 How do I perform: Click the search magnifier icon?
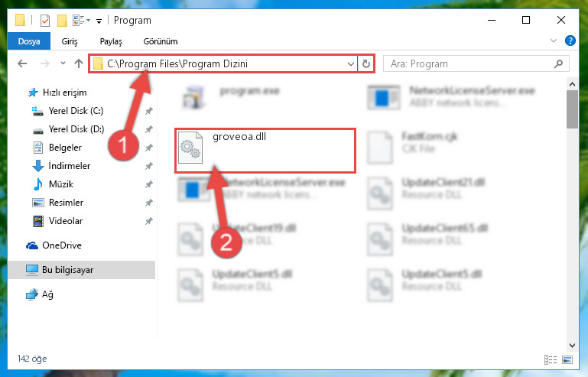point(558,63)
